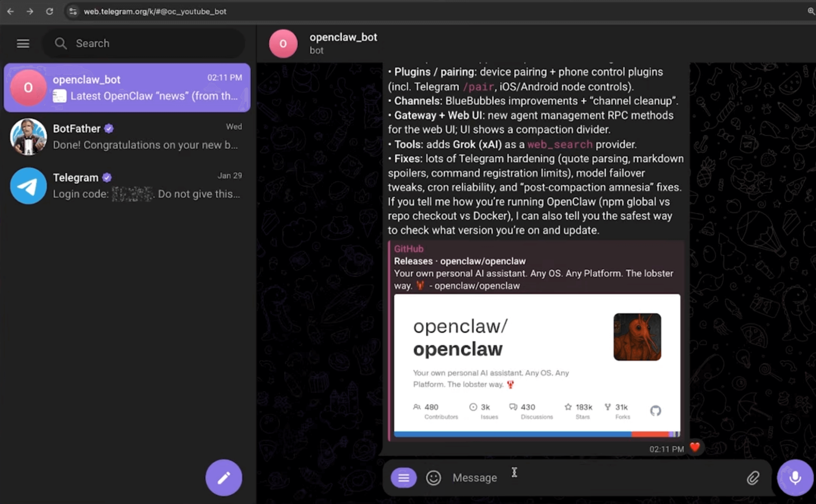The width and height of the screenshot is (816, 504).
Task: Click the openclaw_bot avatar in header
Action: 283,43
